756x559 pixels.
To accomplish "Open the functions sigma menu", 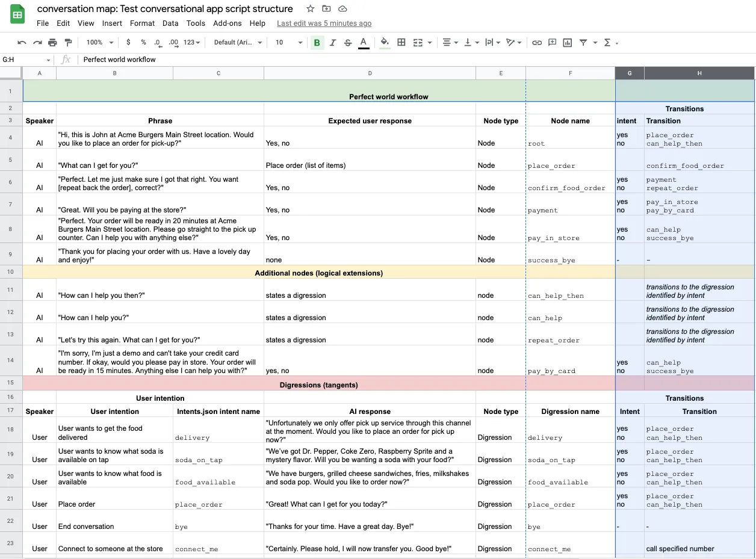I will (607, 43).
